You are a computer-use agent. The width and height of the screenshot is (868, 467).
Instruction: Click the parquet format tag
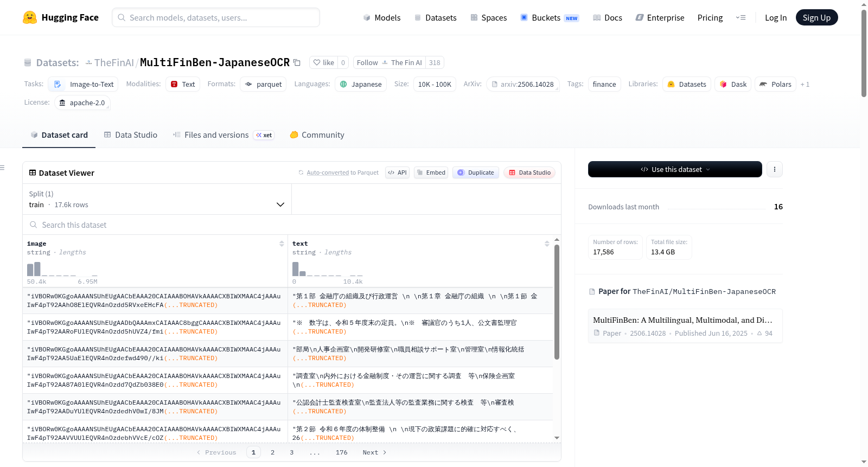pyautogui.click(x=263, y=84)
